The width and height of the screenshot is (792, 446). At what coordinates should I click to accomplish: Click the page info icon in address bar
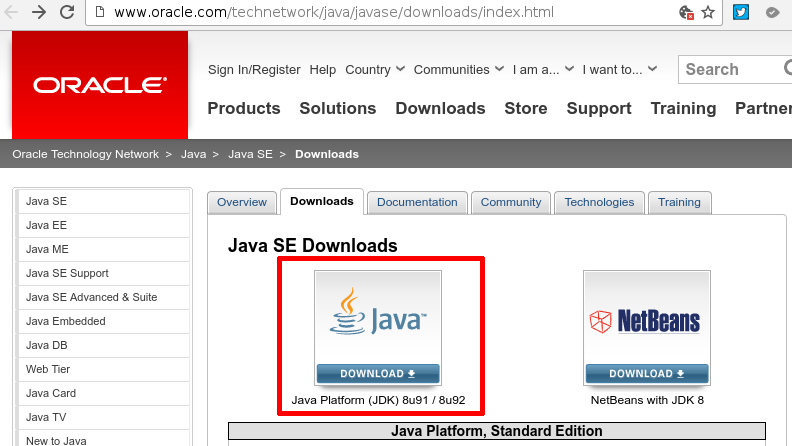point(100,12)
